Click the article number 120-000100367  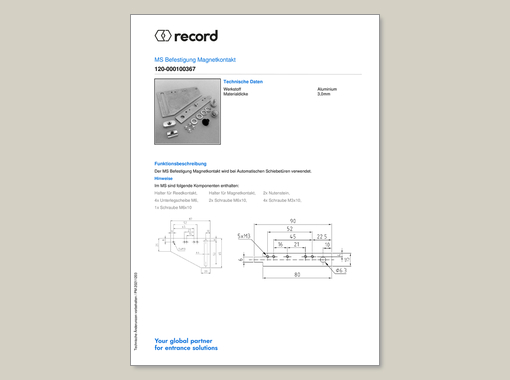175,69
